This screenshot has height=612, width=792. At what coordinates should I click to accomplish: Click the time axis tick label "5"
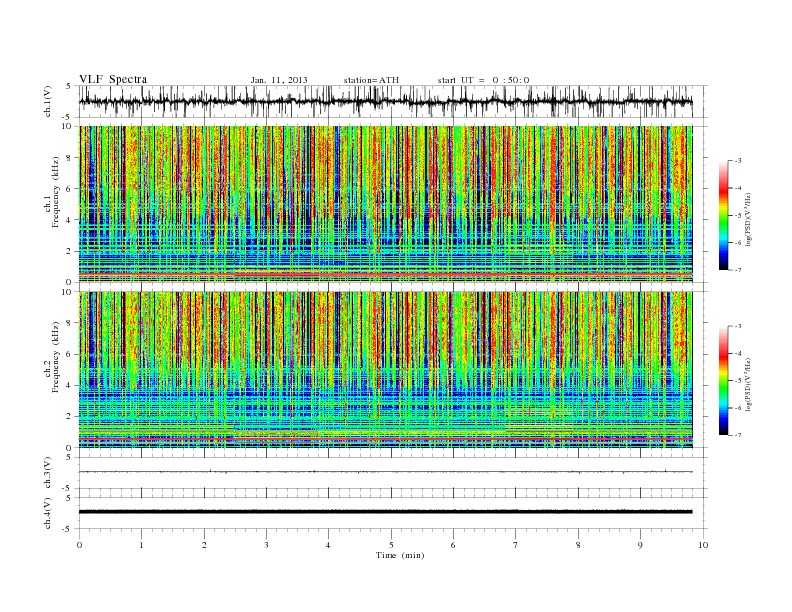(391, 545)
